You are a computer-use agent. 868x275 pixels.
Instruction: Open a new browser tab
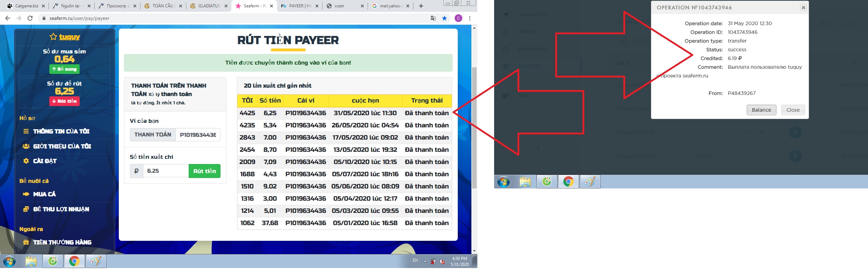421,6
